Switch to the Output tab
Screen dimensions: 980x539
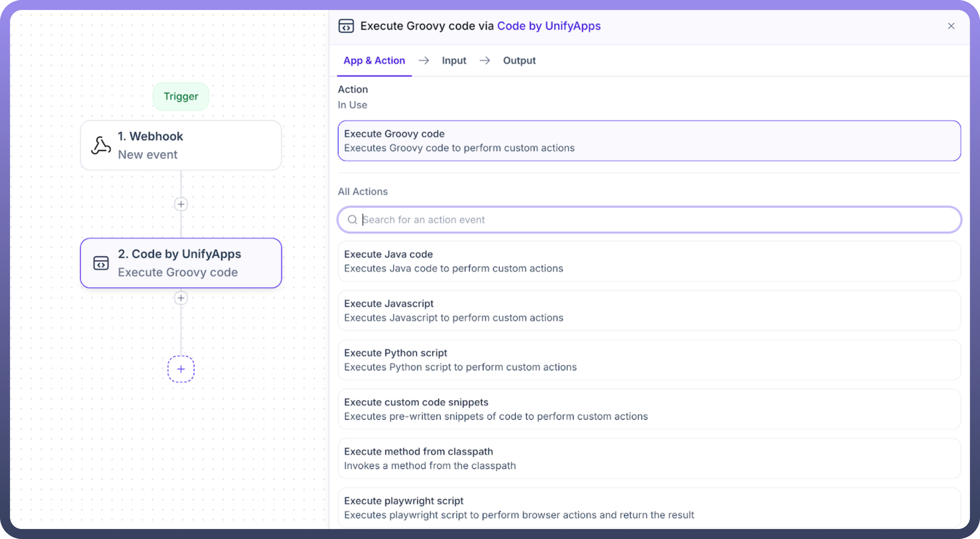point(519,60)
